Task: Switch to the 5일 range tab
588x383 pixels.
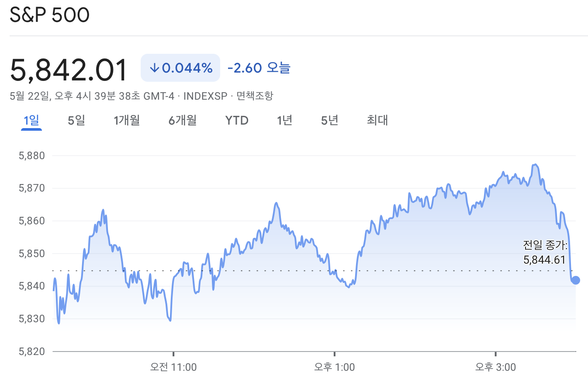Action: tap(76, 120)
